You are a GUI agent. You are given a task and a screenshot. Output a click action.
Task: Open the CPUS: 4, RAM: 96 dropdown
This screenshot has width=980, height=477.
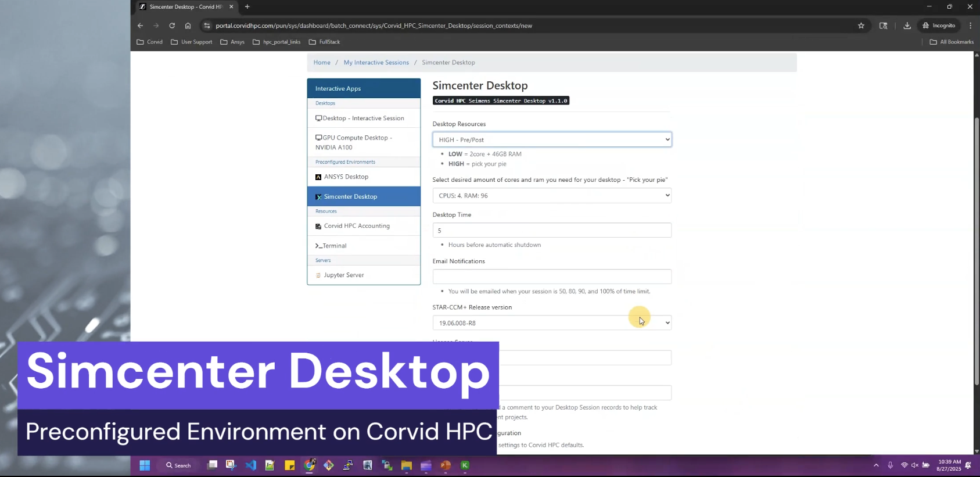552,195
